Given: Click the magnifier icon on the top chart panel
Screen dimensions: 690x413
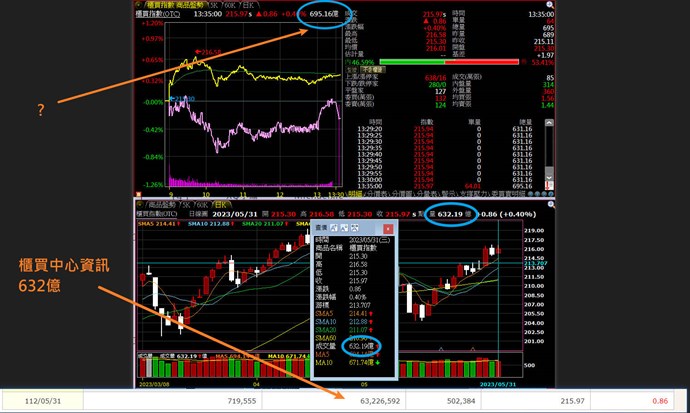Looking at the screenshot, I should click(x=550, y=5).
